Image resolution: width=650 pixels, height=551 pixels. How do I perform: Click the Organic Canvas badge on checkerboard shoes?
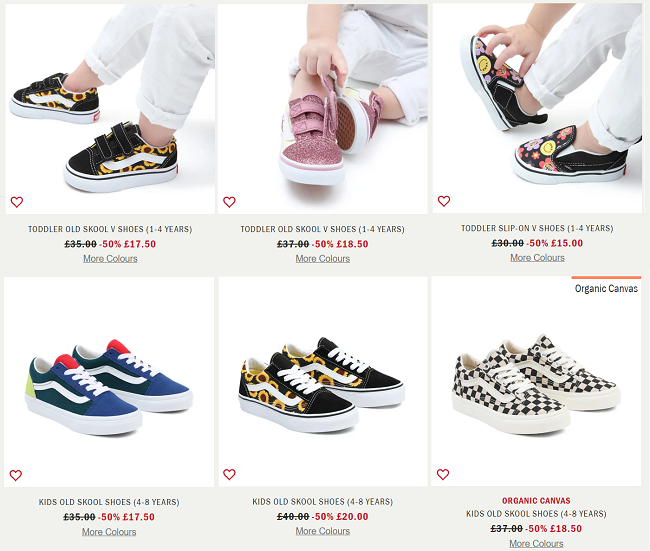(x=606, y=289)
